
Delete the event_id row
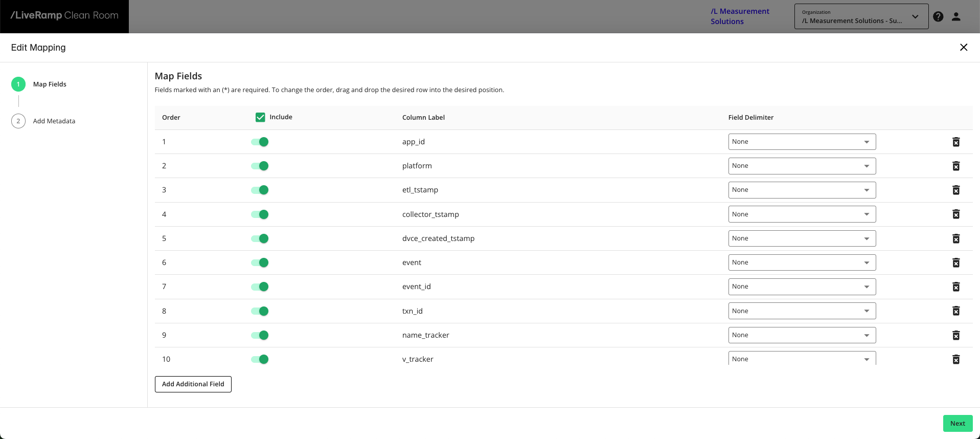955,287
